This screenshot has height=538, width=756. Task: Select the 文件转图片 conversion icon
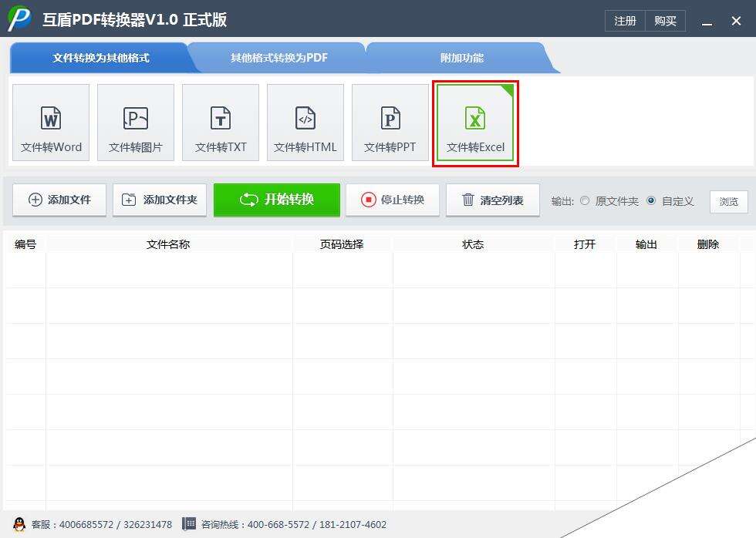click(x=136, y=123)
